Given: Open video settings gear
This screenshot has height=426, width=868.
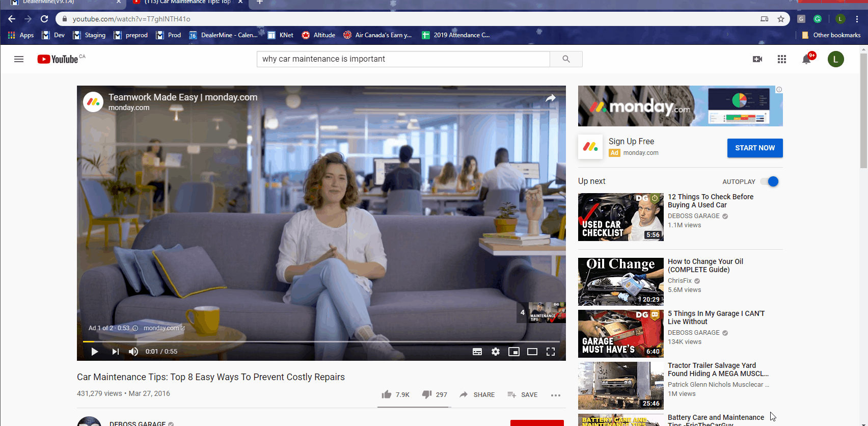Looking at the screenshot, I should pos(496,352).
